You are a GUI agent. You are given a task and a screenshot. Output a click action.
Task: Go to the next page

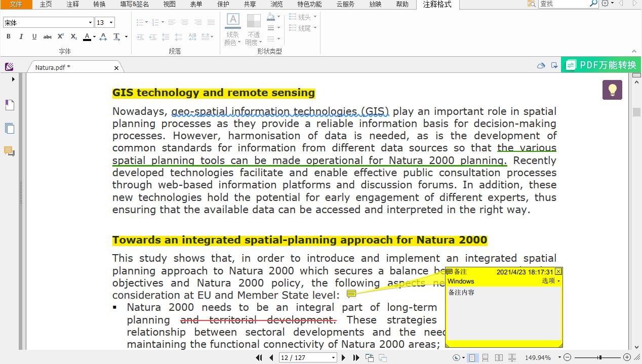click(344, 357)
